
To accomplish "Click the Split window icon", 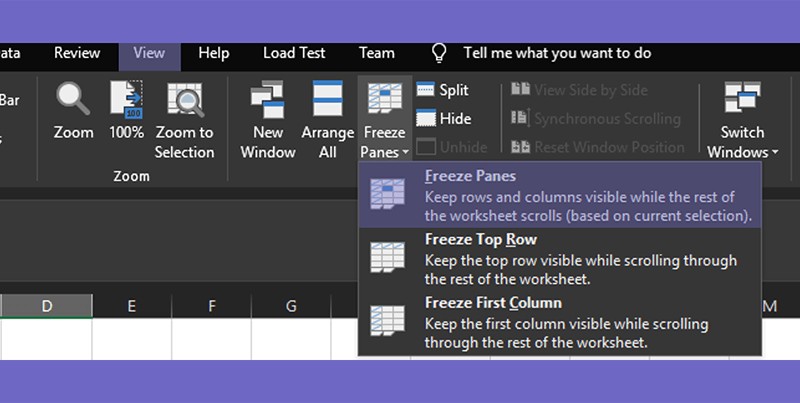I will coord(426,90).
